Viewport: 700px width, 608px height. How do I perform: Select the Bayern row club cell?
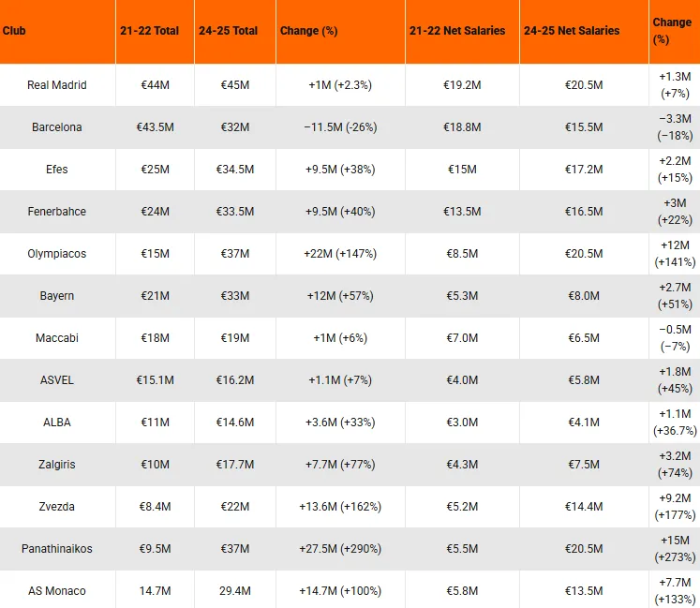57,296
